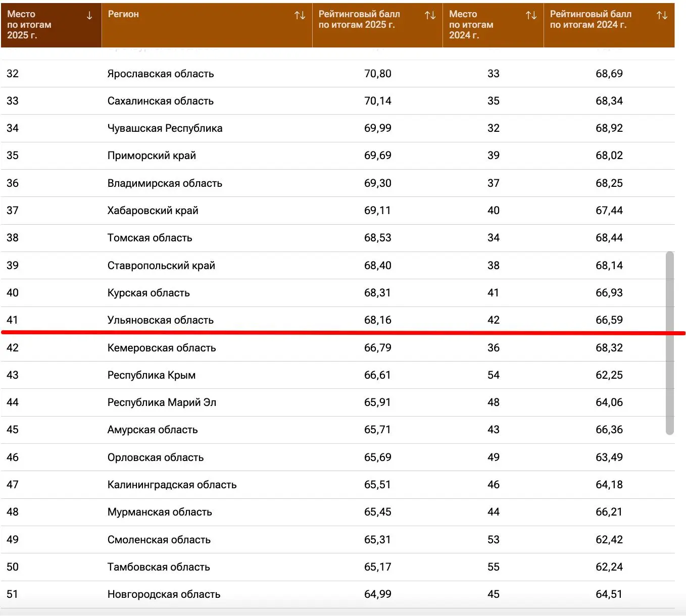The image size is (686, 616).
Task: Click 2024 score value 66,93
Action: coord(609,293)
